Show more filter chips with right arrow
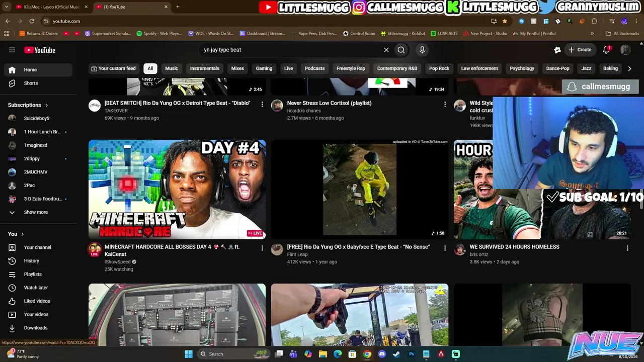 coord(629,68)
